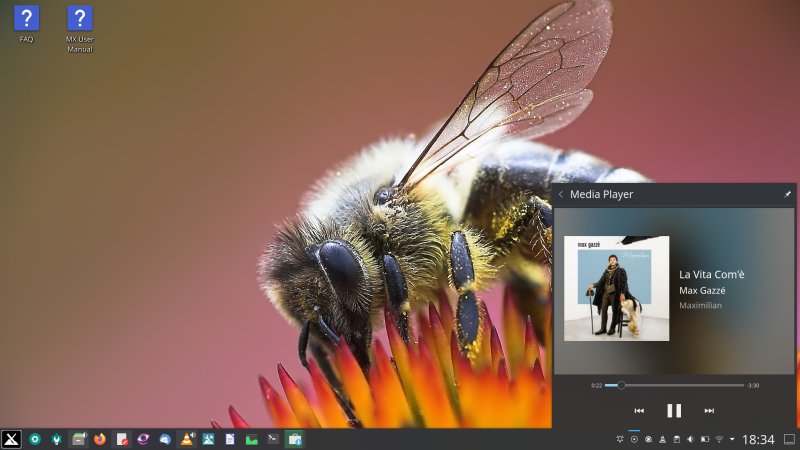Open the software store briefcase icon
This screenshot has height=450, width=800.
pyautogui.click(x=295, y=439)
